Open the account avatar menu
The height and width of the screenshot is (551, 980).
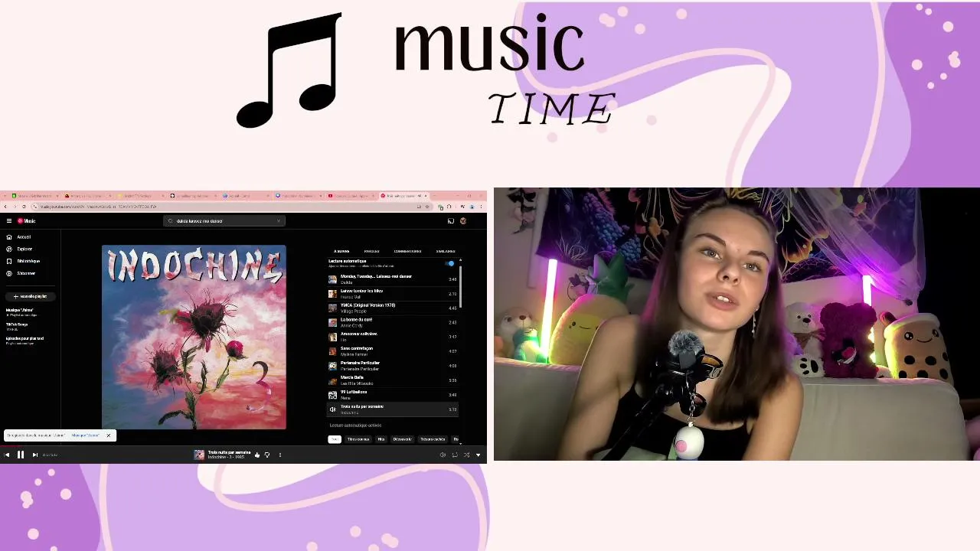point(463,221)
